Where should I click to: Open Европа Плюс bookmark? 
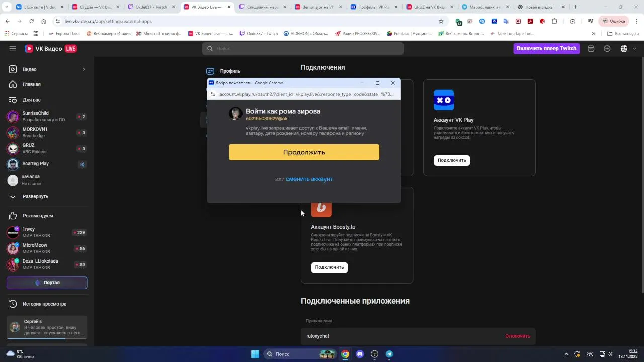(x=64, y=34)
